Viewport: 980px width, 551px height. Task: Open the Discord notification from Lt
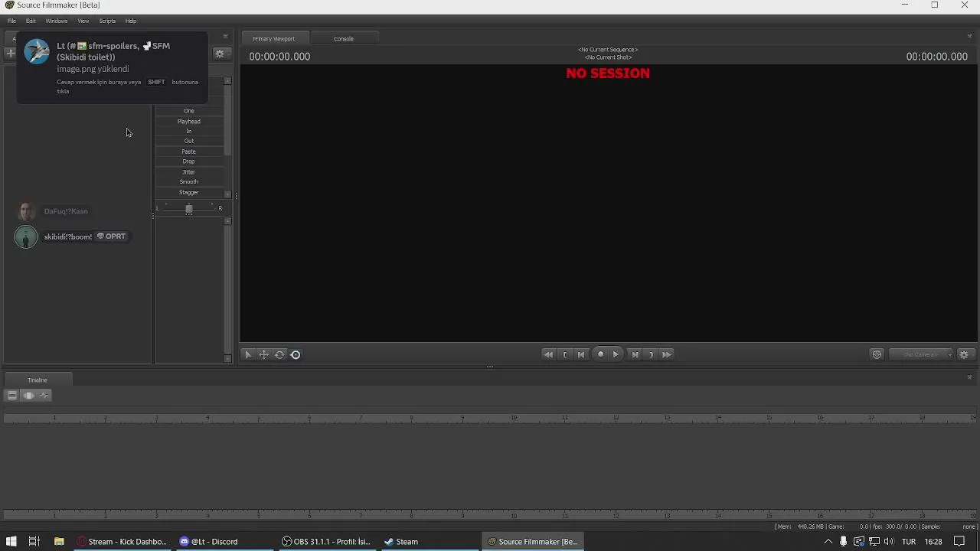coord(113,67)
